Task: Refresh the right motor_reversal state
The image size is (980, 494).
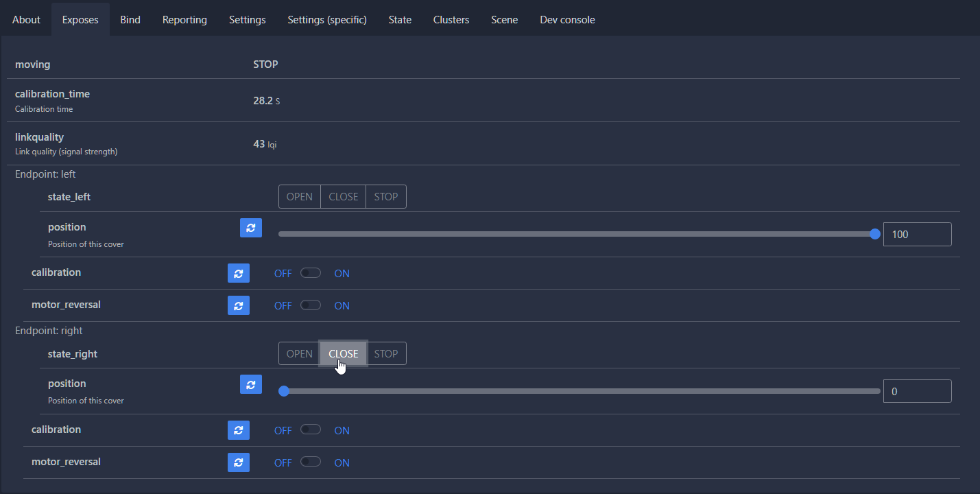Action: pyautogui.click(x=238, y=462)
